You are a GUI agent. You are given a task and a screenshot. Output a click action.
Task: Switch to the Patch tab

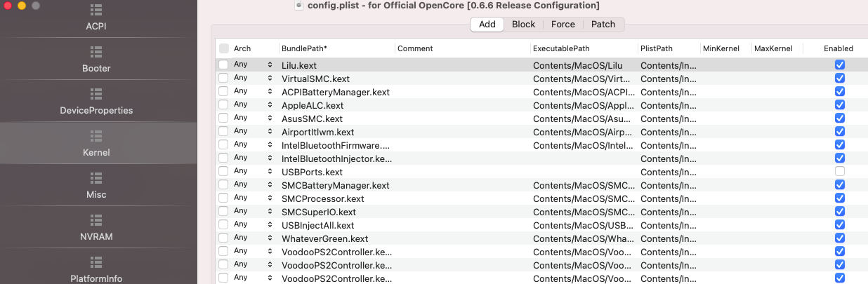coord(603,25)
